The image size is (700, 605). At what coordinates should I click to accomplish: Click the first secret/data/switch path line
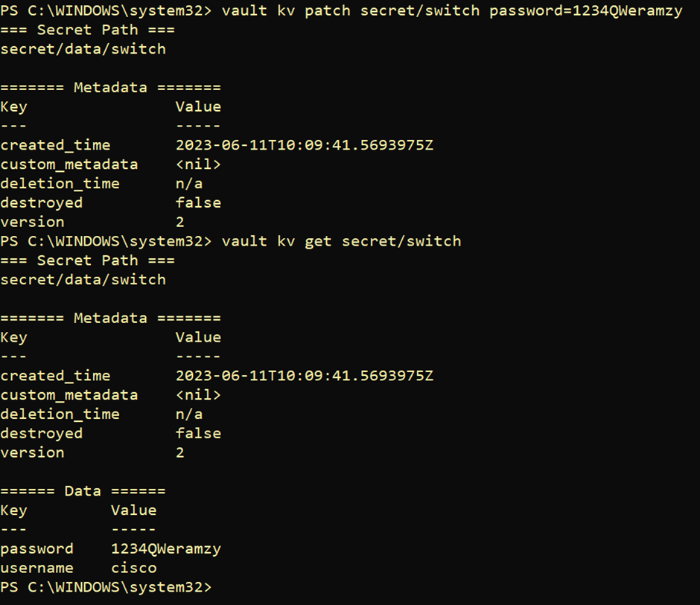click(83, 49)
